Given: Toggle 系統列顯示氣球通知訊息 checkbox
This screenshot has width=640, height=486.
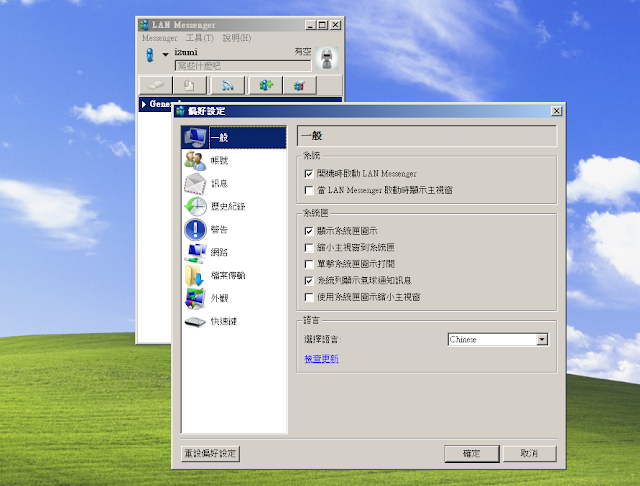Looking at the screenshot, I should (309, 280).
